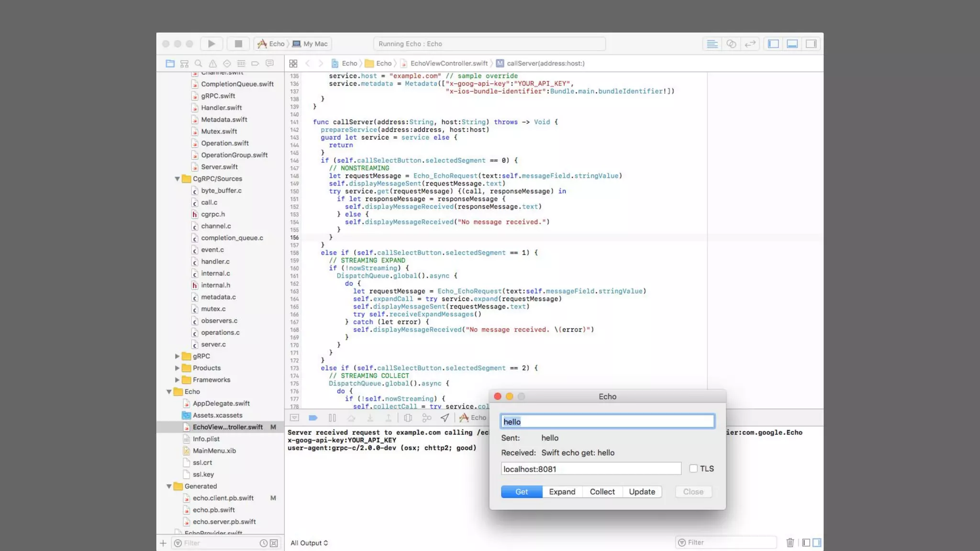
Task: Show the issue navigator warning icon
Action: pos(212,63)
